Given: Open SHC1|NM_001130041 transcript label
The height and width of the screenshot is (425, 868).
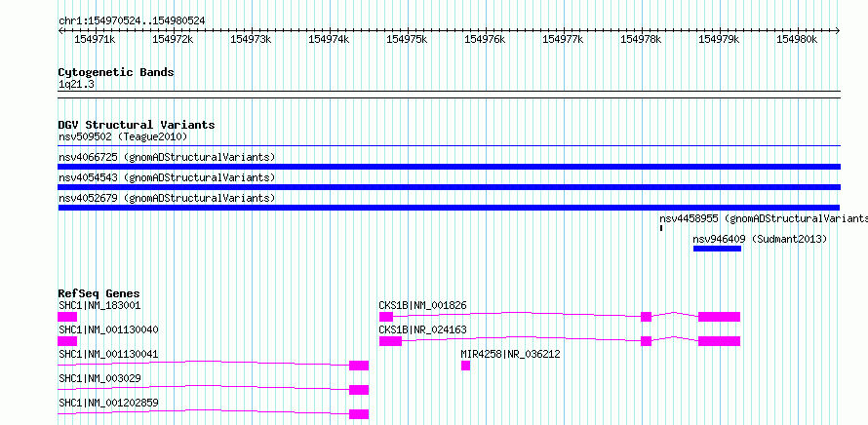Looking at the screenshot, I should (108, 354).
